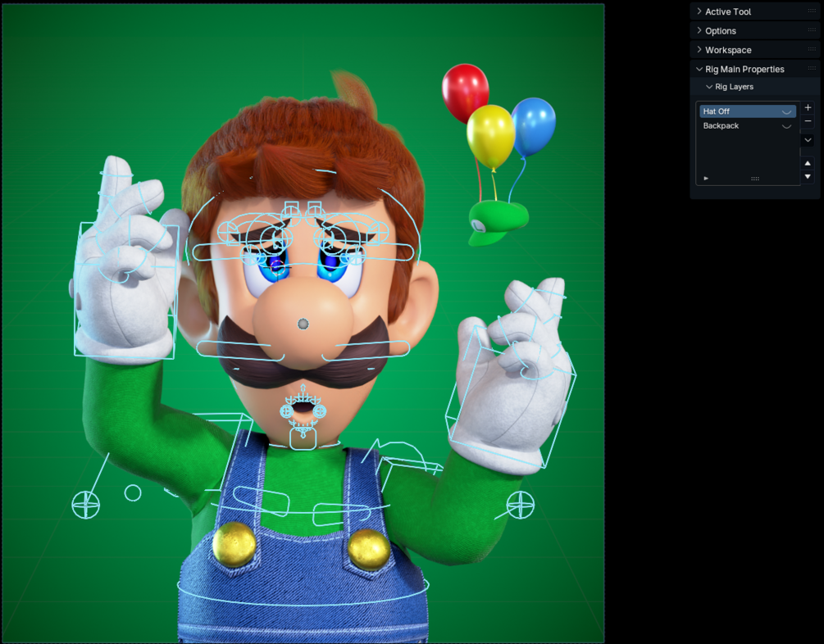Select the gray nose control dot
The width and height of the screenshot is (824, 644).
tap(303, 324)
